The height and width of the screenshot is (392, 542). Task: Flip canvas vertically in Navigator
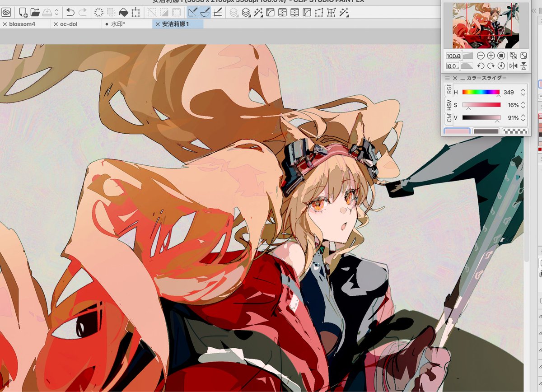[523, 66]
